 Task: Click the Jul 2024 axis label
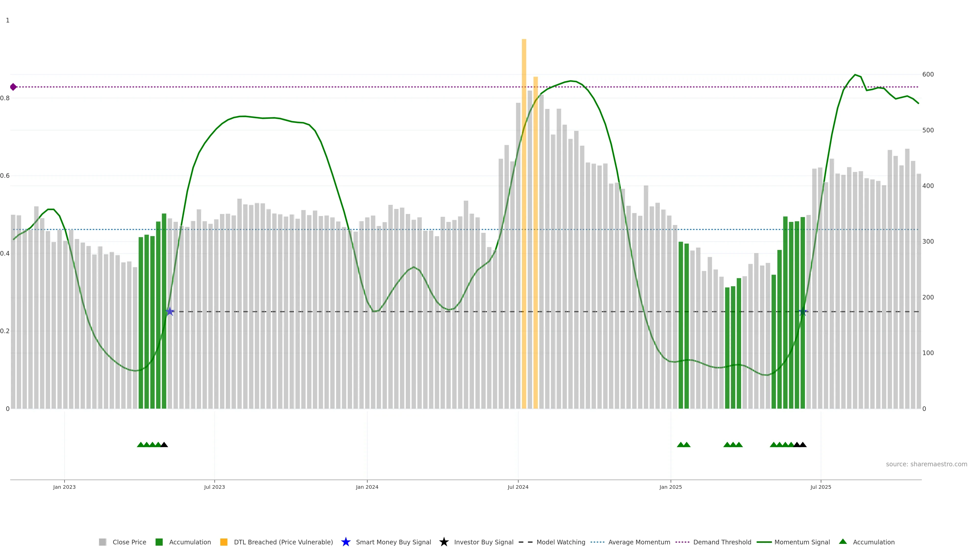click(x=518, y=487)
